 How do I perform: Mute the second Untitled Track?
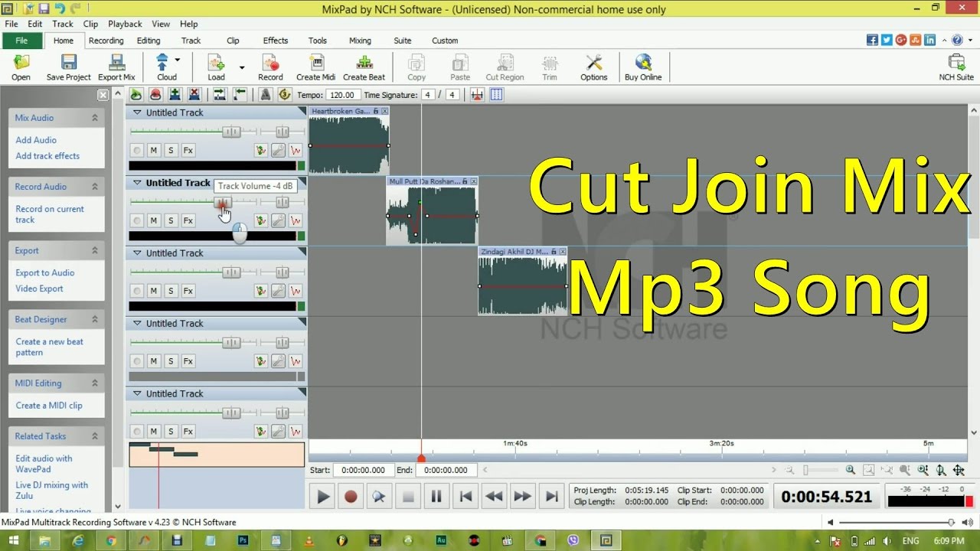(x=154, y=220)
